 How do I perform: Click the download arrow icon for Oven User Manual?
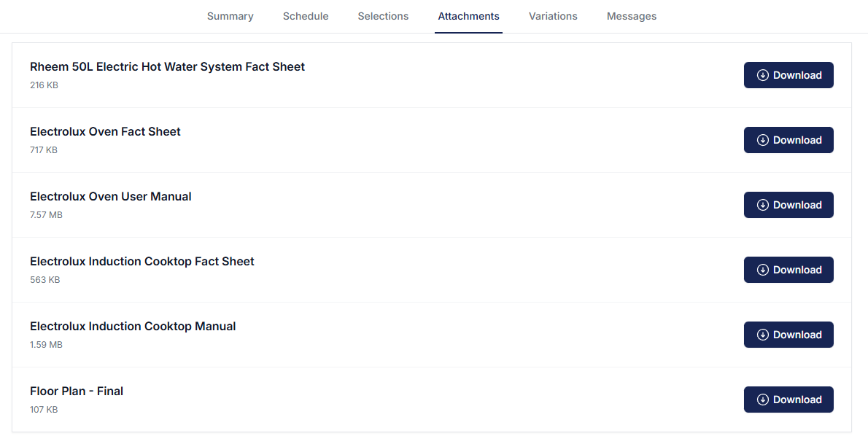pos(763,205)
